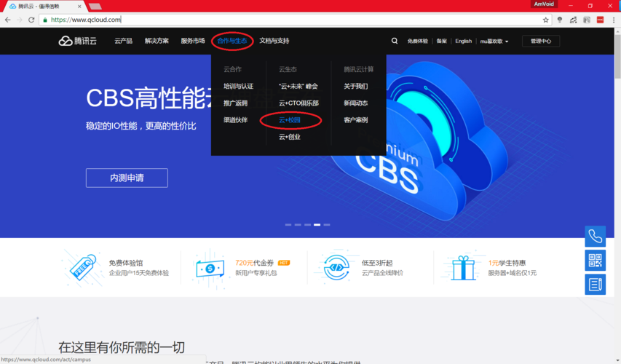621x364 pixels.
Task: Click the green lock security icon
Action: [45, 20]
